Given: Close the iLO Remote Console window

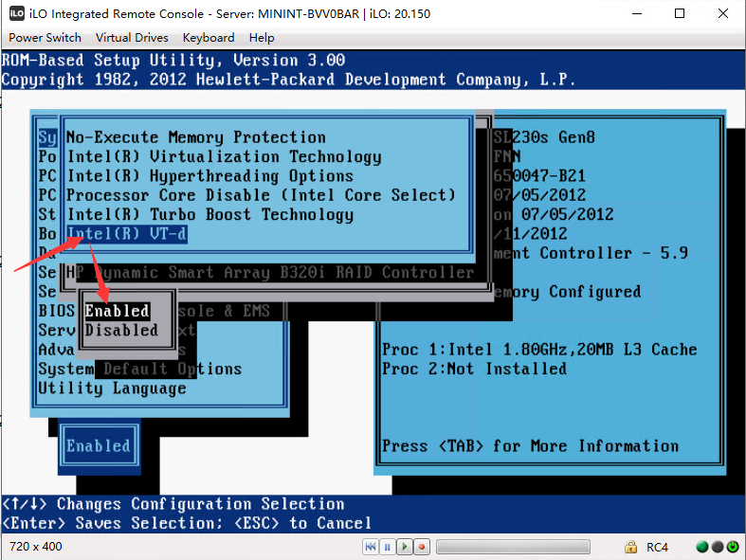Looking at the screenshot, I should coord(723,13).
